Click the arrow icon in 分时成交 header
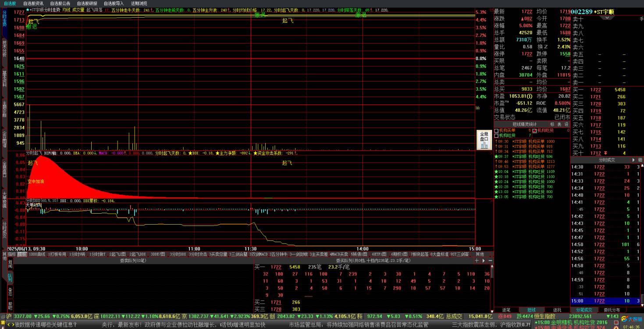This screenshot has height=329, width=644. [634, 160]
